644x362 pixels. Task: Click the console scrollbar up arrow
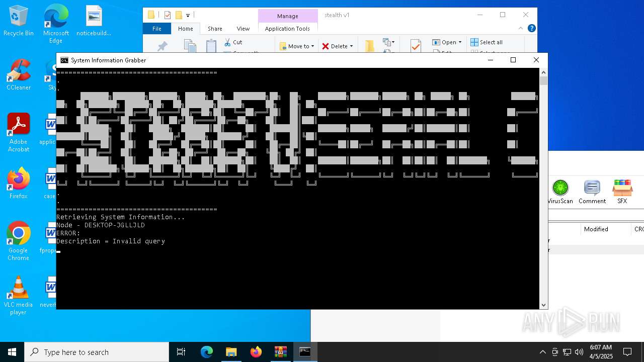tap(543, 72)
